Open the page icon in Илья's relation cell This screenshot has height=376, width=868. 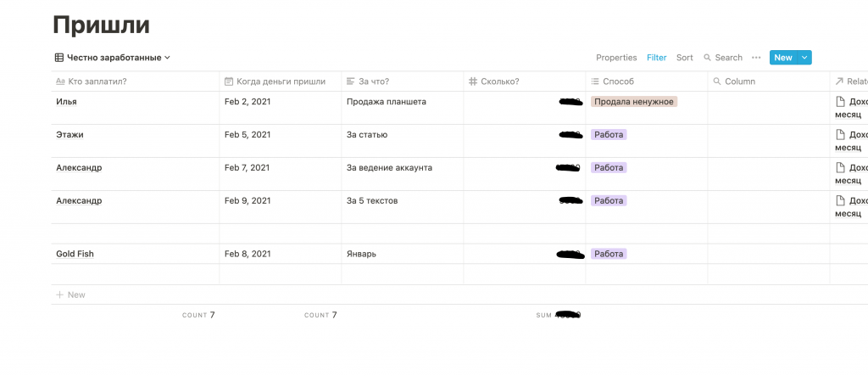click(841, 102)
